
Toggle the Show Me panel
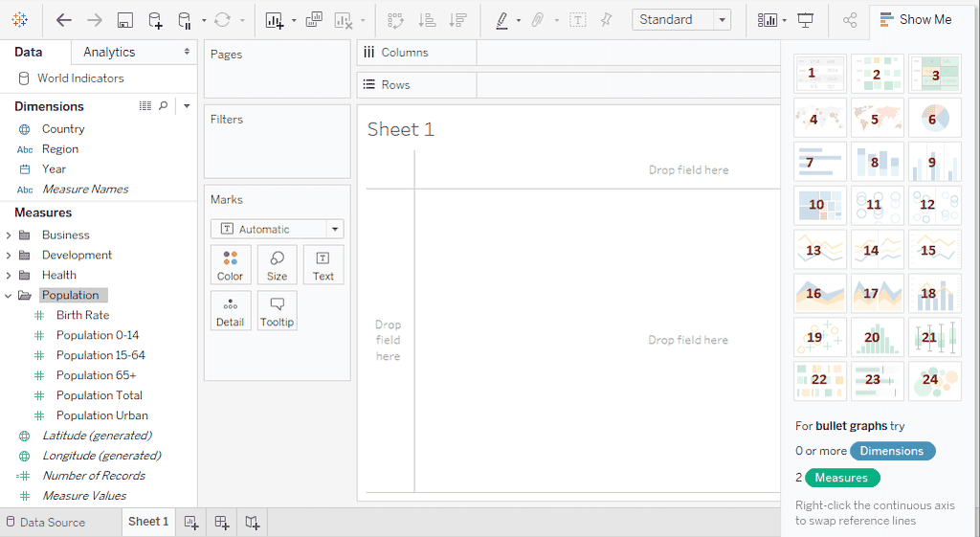click(915, 19)
